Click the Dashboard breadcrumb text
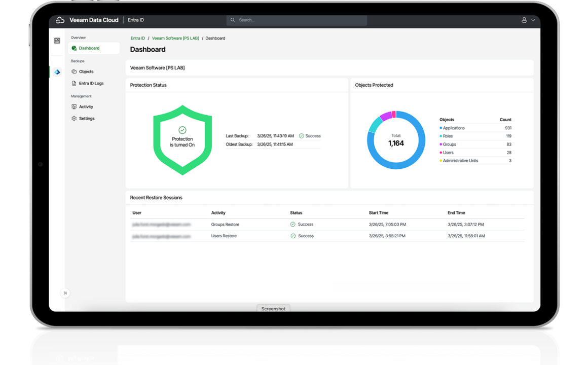The width and height of the screenshot is (588, 365). tap(215, 38)
